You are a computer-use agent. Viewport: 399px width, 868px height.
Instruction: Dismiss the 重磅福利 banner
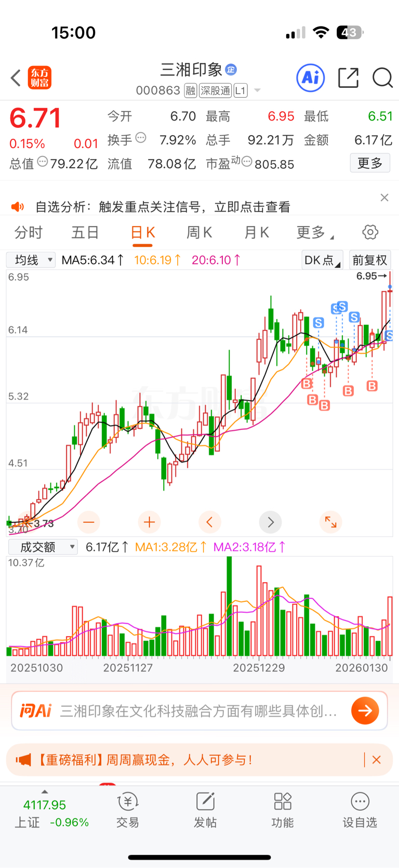point(377,760)
